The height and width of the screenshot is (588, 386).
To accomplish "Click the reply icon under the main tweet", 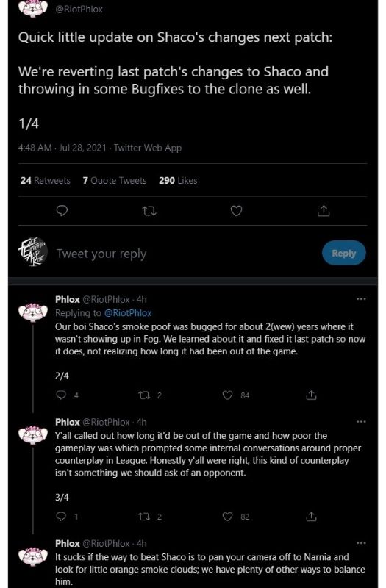I will (62, 211).
